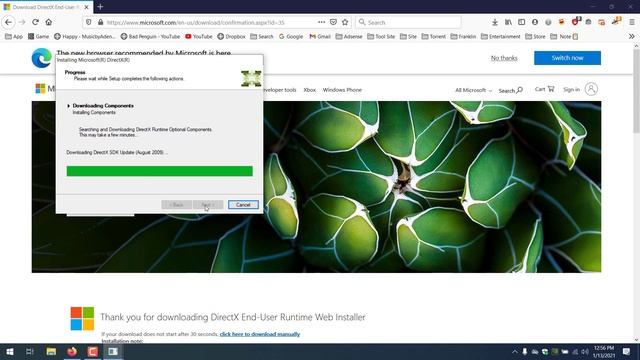Open the YouTube bookmark

tap(199, 36)
